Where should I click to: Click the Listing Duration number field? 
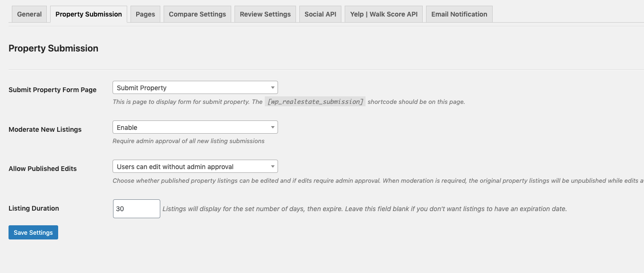point(136,209)
